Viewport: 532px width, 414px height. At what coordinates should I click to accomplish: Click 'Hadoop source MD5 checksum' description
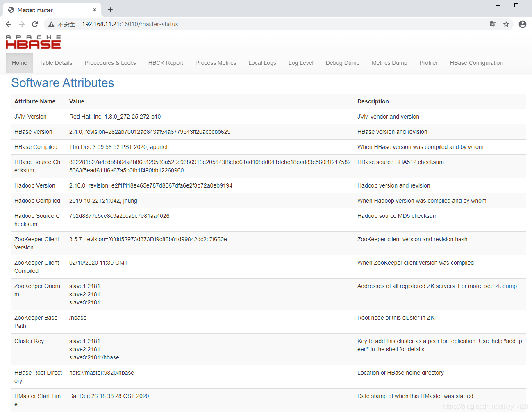tap(398, 216)
